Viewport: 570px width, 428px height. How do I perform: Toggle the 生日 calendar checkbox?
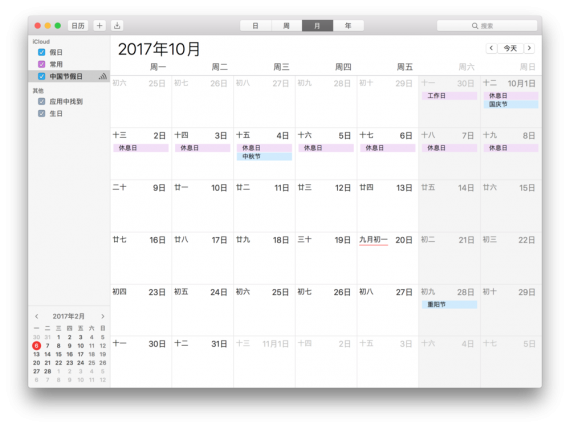pyautogui.click(x=41, y=113)
